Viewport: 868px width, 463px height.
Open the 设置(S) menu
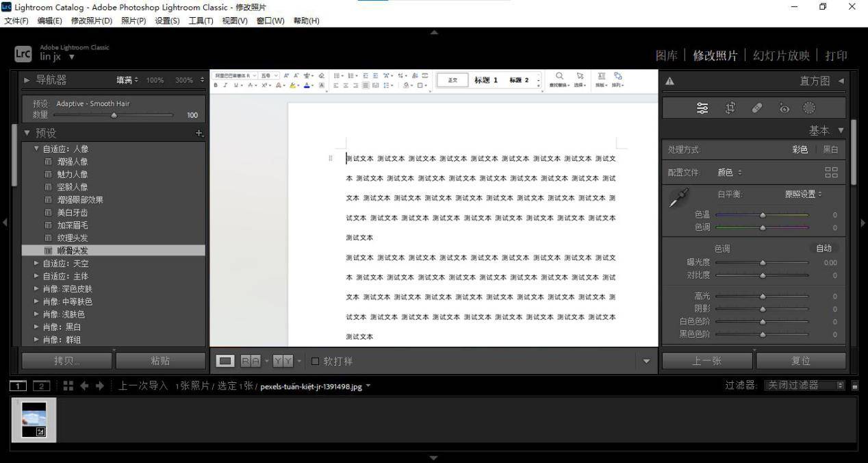tap(167, 21)
